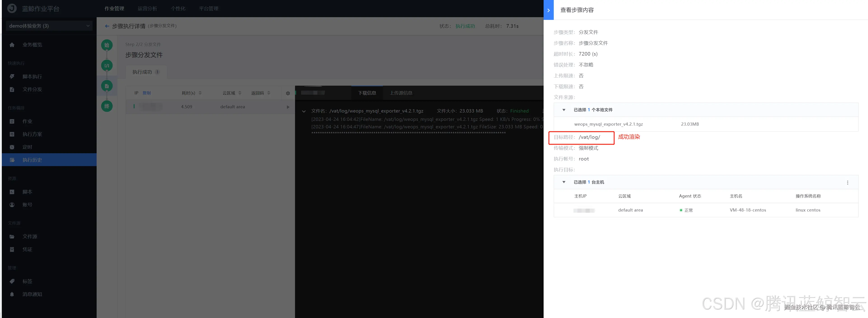Click the 7.31s total duration value
This screenshot has height=318, width=868.
pyautogui.click(x=512, y=26)
